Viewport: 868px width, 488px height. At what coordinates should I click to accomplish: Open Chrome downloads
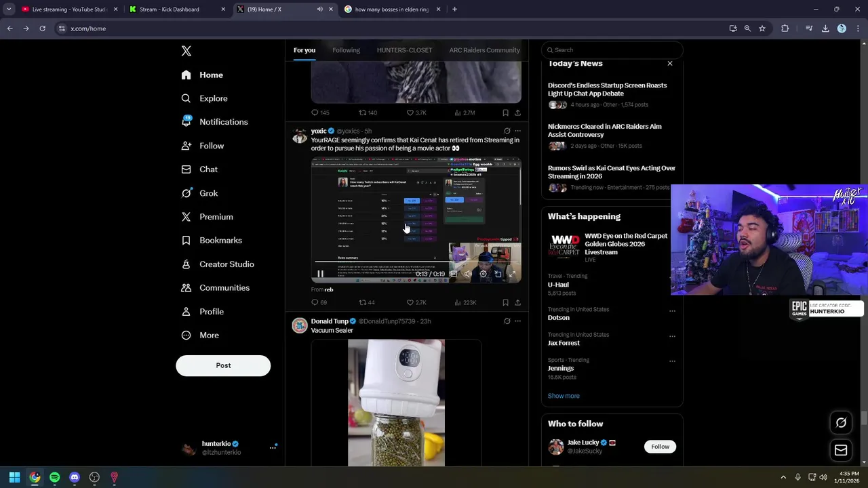[x=825, y=28]
